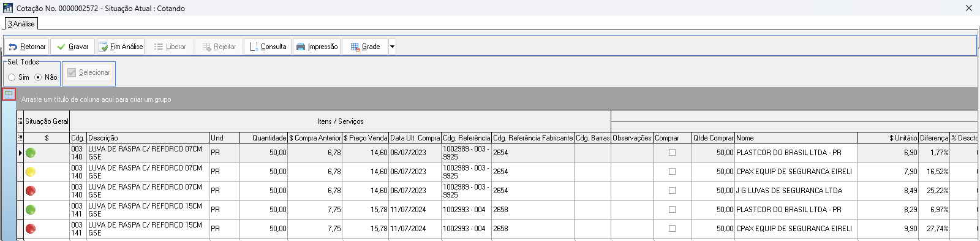Open the Consulta lookup button
This screenshot has width=980, height=241.
click(x=268, y=47)
